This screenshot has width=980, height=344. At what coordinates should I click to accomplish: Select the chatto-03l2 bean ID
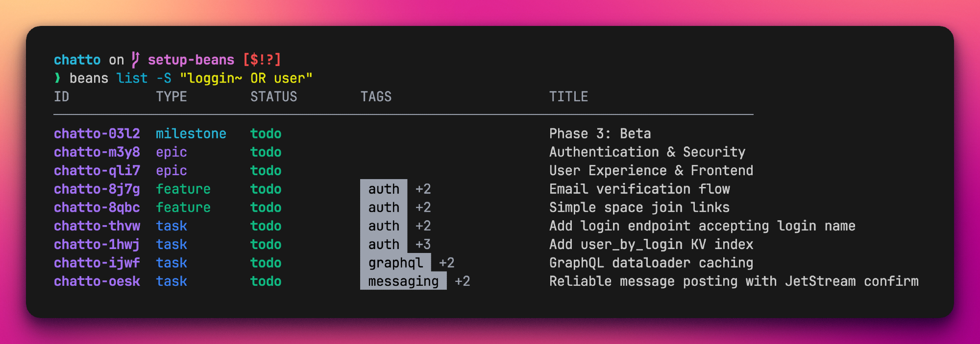97,134
